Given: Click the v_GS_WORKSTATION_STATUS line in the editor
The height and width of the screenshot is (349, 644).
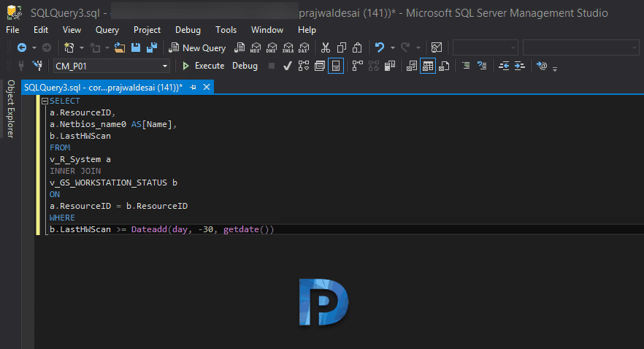Looking at the screenshot, I should [113, 183].
